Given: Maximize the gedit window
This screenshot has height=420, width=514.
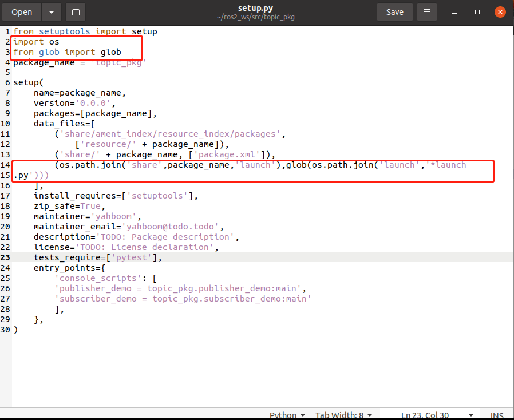Looking at the screenshot, I should 477,12.
